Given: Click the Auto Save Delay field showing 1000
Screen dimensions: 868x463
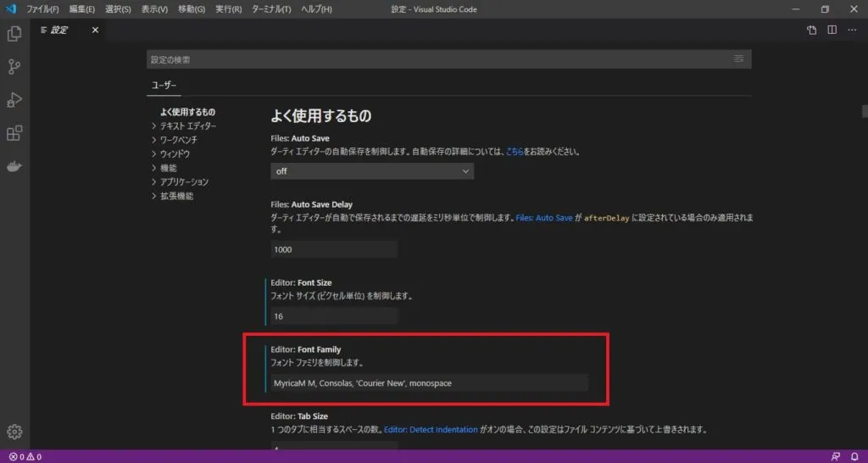Looking at the screenshot, I should [x=334, y=249].
